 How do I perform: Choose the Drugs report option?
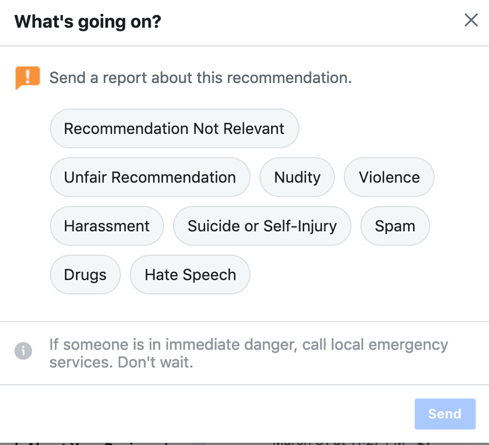coord(85,275)
